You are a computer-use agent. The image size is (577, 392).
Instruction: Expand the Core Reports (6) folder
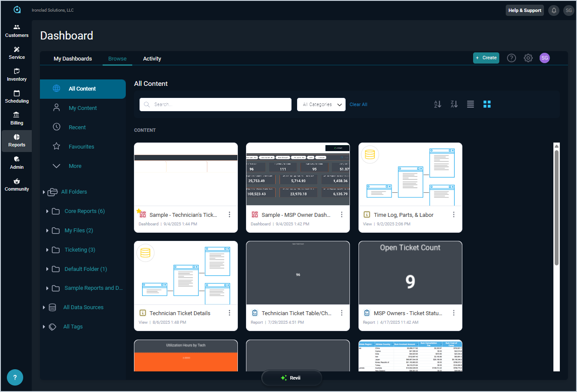point(47,211)
